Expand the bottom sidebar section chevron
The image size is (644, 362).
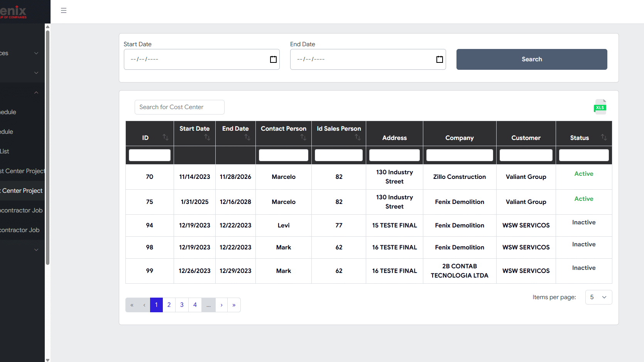(x=36, y=250)
